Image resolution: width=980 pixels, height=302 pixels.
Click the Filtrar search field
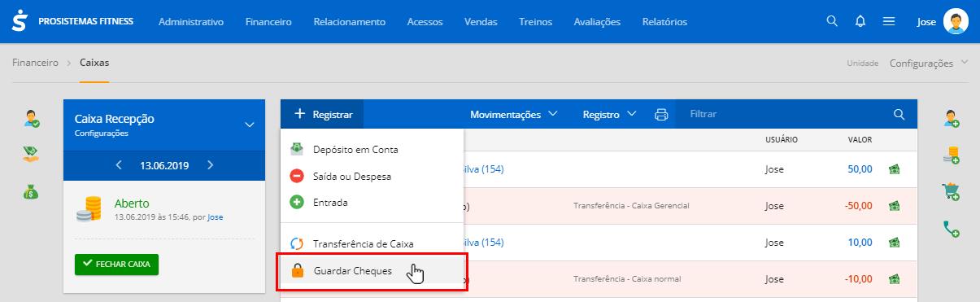pos(787,115)
